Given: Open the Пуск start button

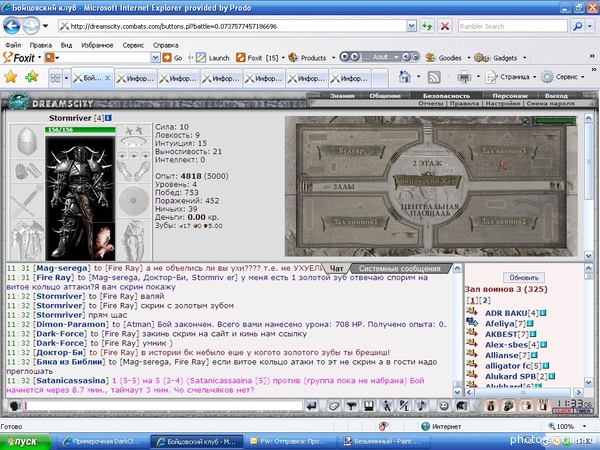Looking at the screenshot, I should 24,442.
